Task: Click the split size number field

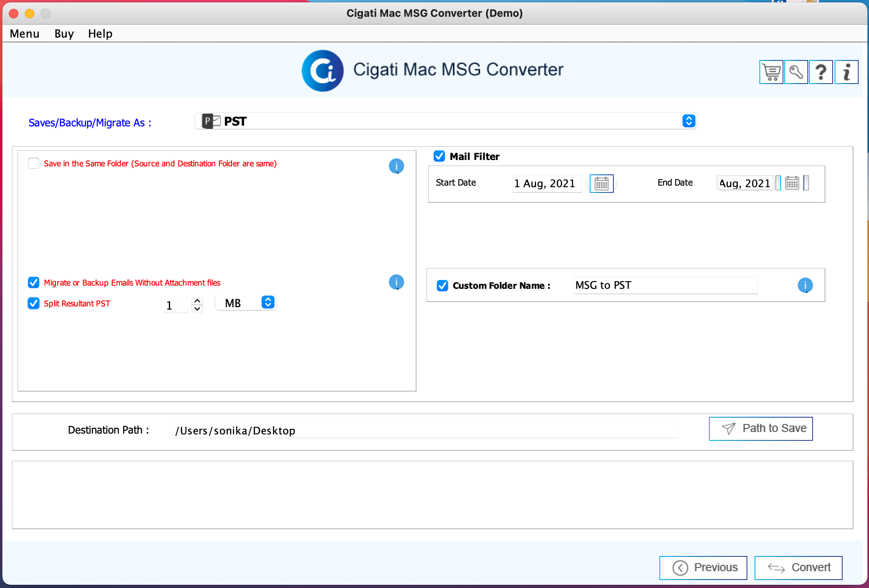Action: (x=176, y=305)
